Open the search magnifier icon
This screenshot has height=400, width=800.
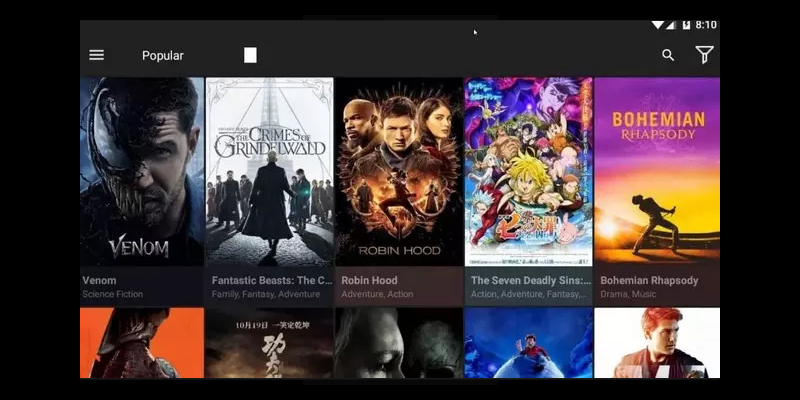(x=668, y=55)
